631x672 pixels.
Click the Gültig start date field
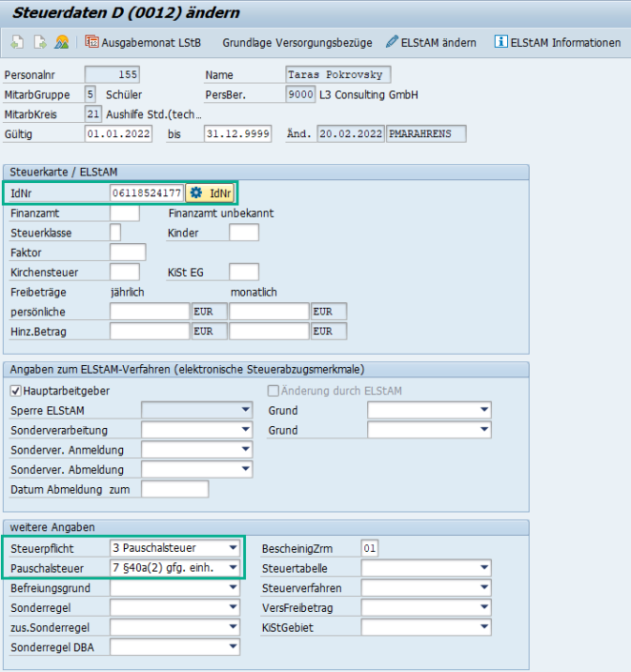[x=119, y=133]
